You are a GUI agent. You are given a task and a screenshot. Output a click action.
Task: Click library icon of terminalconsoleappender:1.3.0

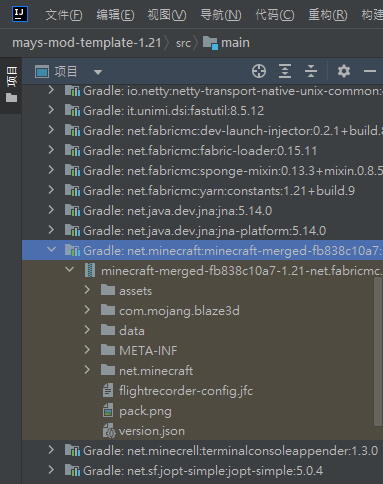pos(72,450)
